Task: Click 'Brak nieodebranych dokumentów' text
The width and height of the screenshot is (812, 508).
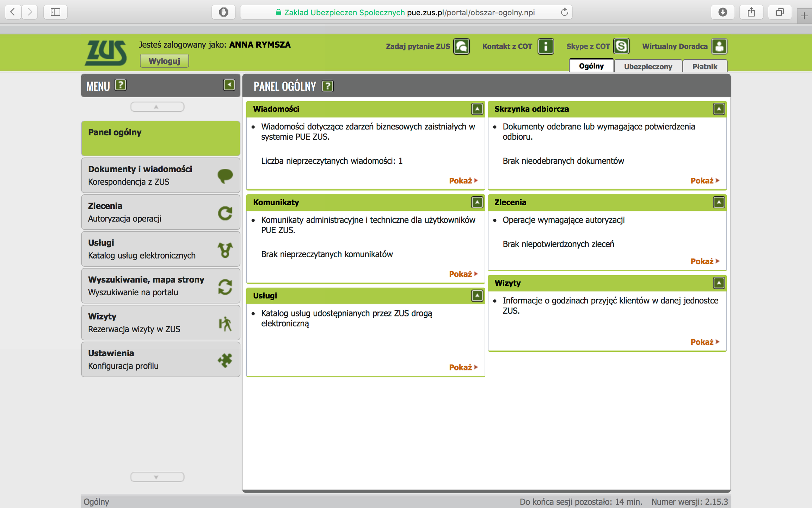Action: point(563,161)
